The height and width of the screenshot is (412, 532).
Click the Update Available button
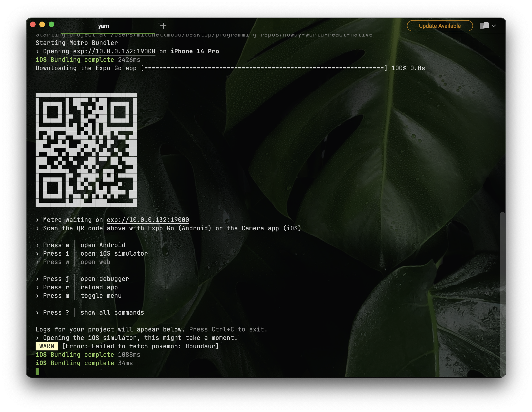click(440, 26)
